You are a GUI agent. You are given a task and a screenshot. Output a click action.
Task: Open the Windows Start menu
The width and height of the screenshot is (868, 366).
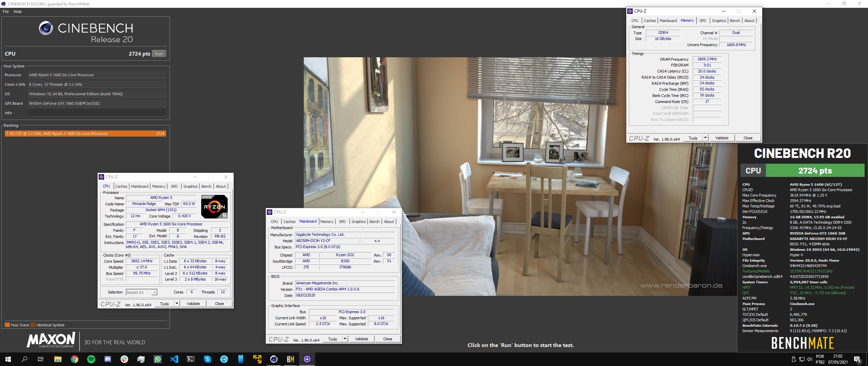[8, 359]
